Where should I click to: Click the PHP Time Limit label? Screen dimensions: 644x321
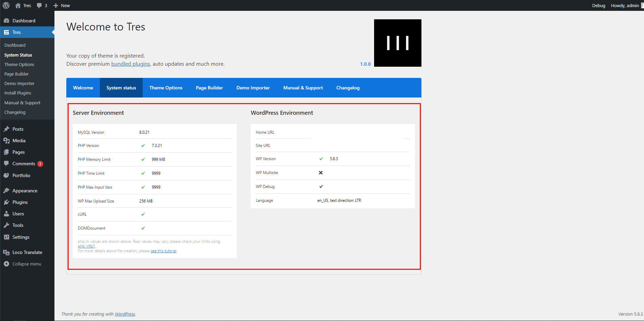91,173
